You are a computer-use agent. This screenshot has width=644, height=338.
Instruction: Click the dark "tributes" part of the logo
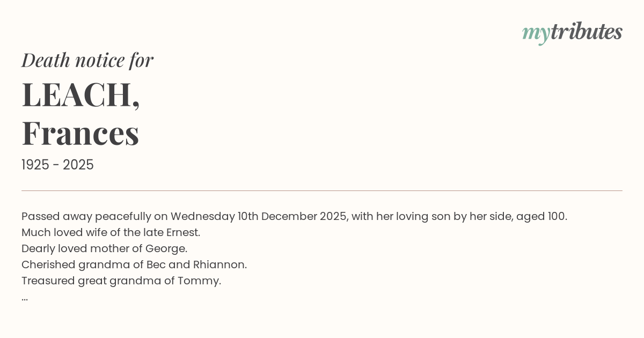tap(586, 32)
